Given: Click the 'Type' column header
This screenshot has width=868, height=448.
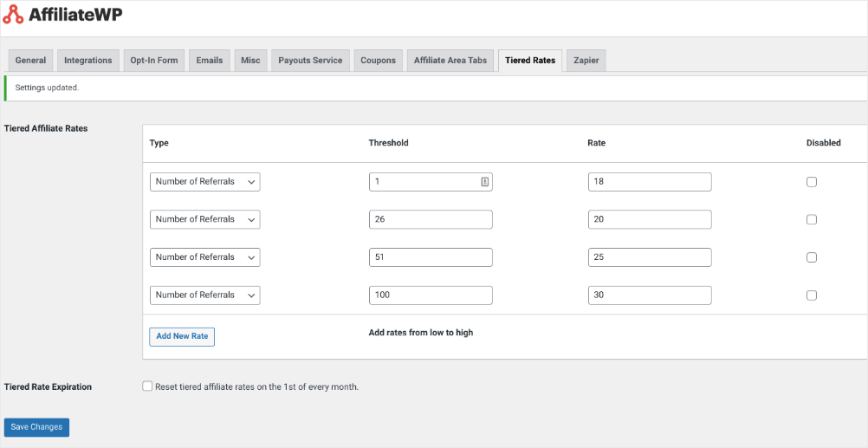Looking at the screenshot, I should pyautogui.click(x=159, y=143).
